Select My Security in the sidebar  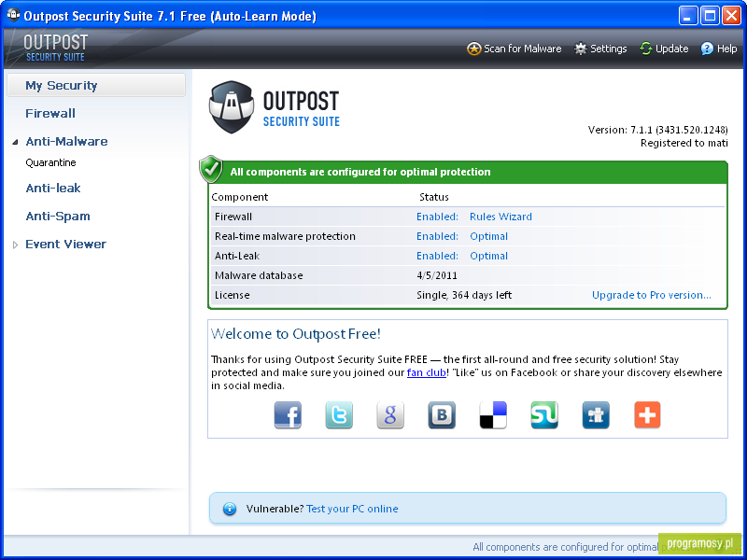click(96, 85)
